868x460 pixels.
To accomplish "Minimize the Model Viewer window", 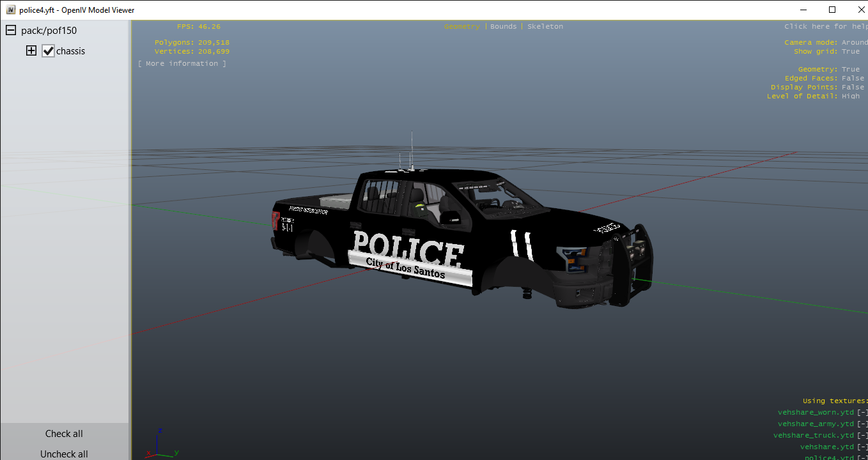I will coord(803,10).
